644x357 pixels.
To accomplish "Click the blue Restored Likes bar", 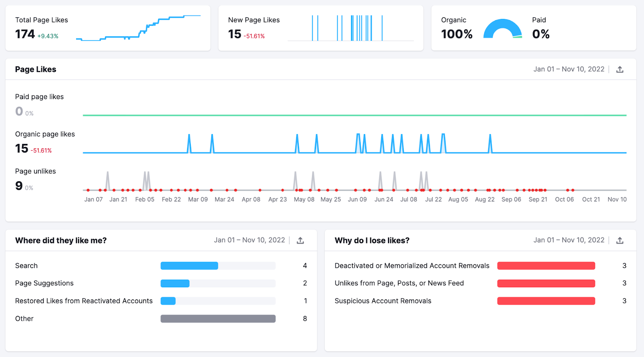I will pyautogui.click(x=168, y=301).
